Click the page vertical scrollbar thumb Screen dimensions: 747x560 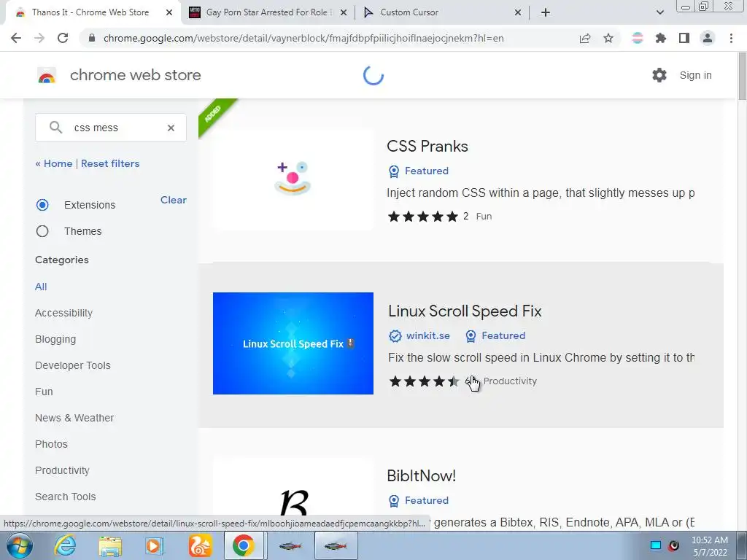[742, 76]
